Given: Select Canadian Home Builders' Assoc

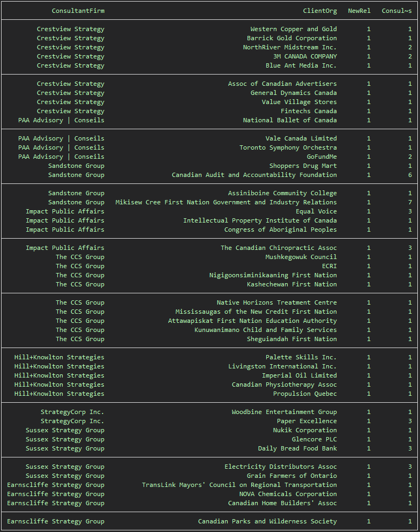Looking at the screenshot, I should [282, 504].
